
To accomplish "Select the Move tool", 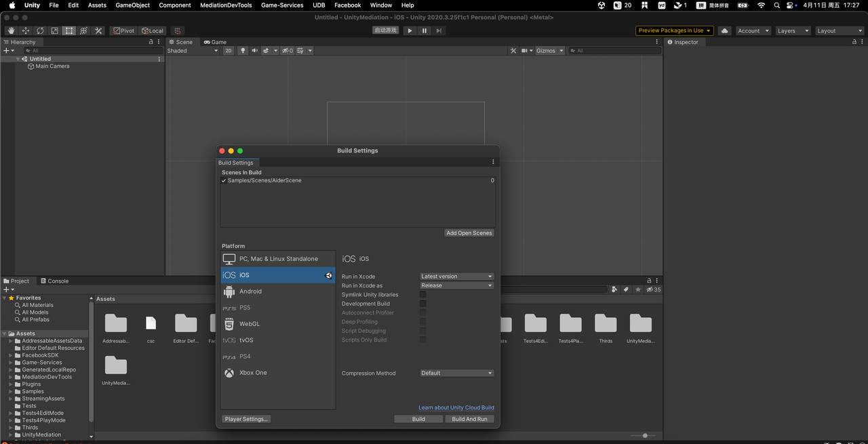I will pos(26,31).
